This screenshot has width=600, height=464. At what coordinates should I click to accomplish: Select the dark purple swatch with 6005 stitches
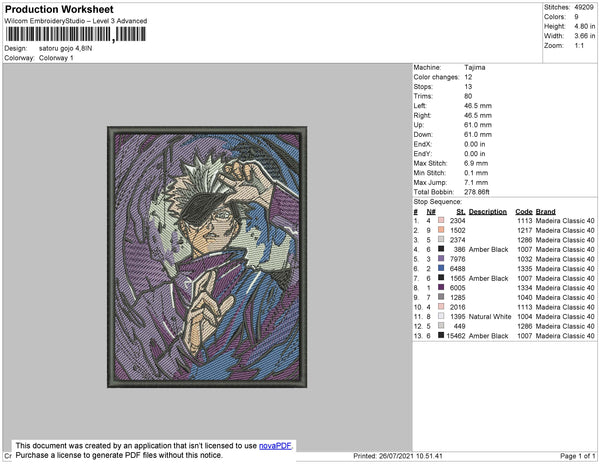[x=441, y=287]
